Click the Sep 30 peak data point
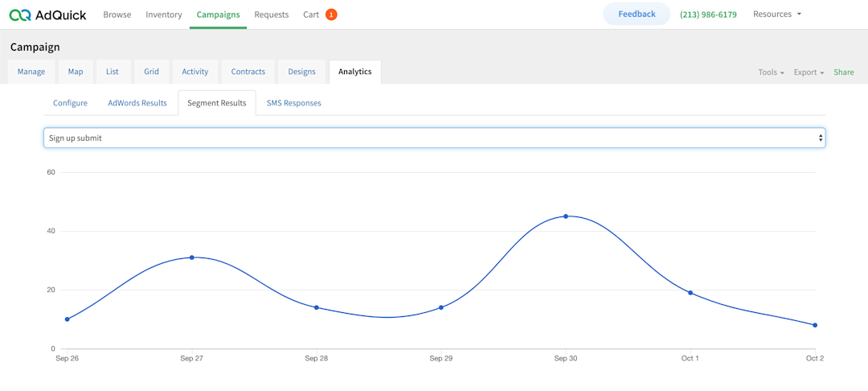Image resolution: width=868 pixels, height=391 pixels. 566,216
